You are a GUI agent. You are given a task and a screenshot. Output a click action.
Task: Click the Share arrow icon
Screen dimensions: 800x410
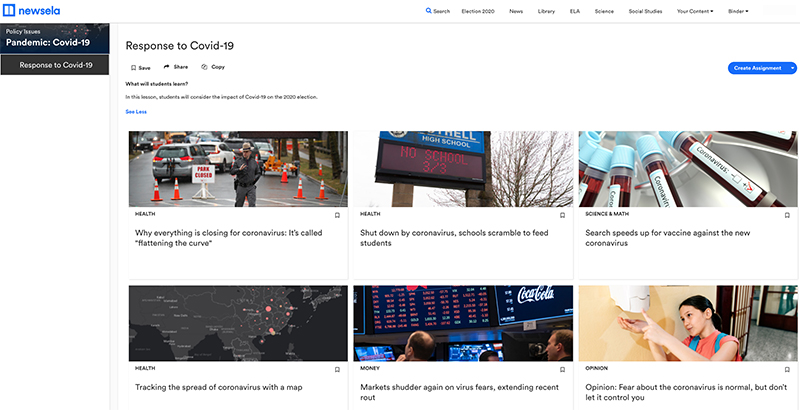coord(166,67)
